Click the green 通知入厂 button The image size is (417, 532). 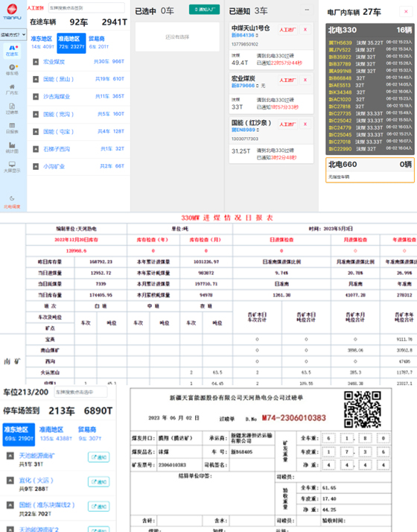pos(204,10)
